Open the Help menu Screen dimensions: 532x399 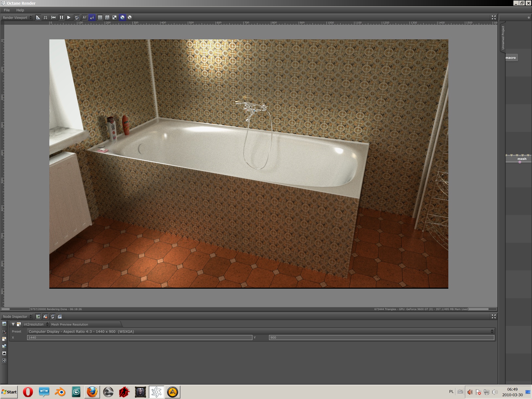click(x=20, y=10)
